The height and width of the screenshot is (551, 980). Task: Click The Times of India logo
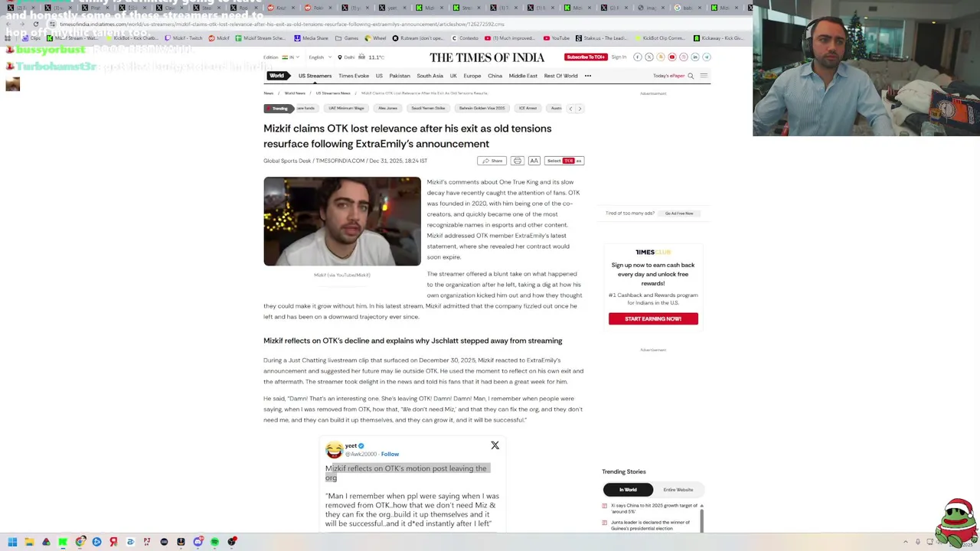(487, 57)
